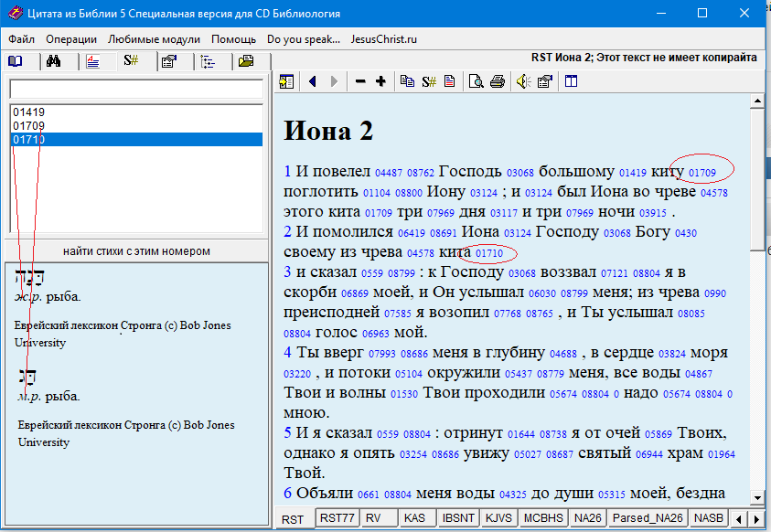Toggle the left panel visibility icon
Screen dimensions: 771x532
point(286,81)
